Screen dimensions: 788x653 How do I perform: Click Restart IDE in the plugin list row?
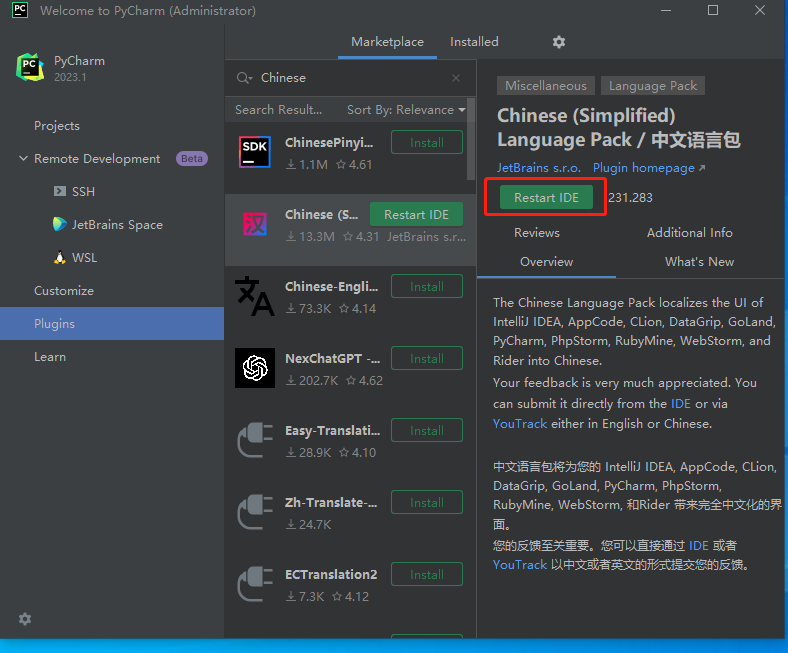pyautogui.click(x=416, y=215)
